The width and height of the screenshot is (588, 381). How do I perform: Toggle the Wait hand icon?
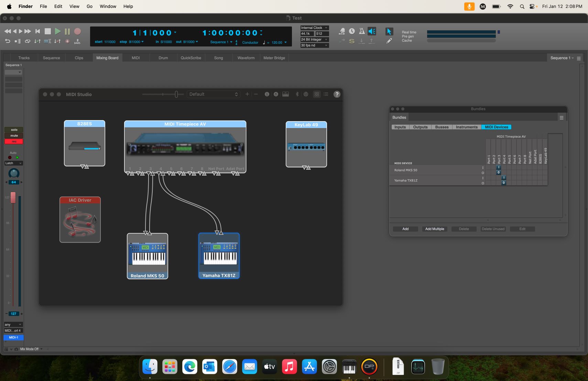coord(342,31)
